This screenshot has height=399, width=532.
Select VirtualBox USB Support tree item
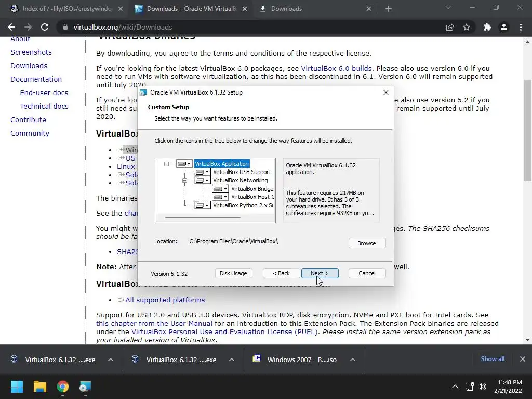(x=242, y=172)
